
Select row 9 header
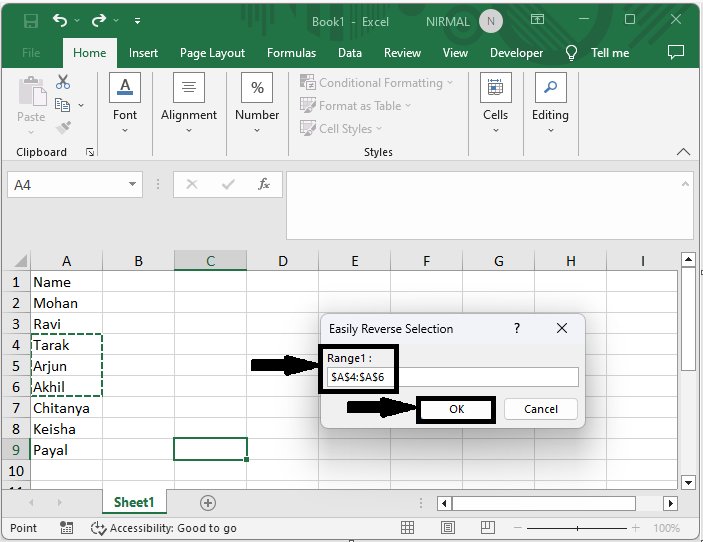16,450
